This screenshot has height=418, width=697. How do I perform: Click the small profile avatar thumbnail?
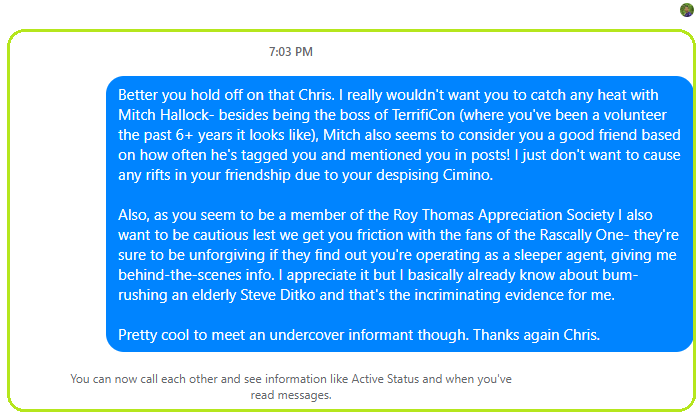(685, 10)
